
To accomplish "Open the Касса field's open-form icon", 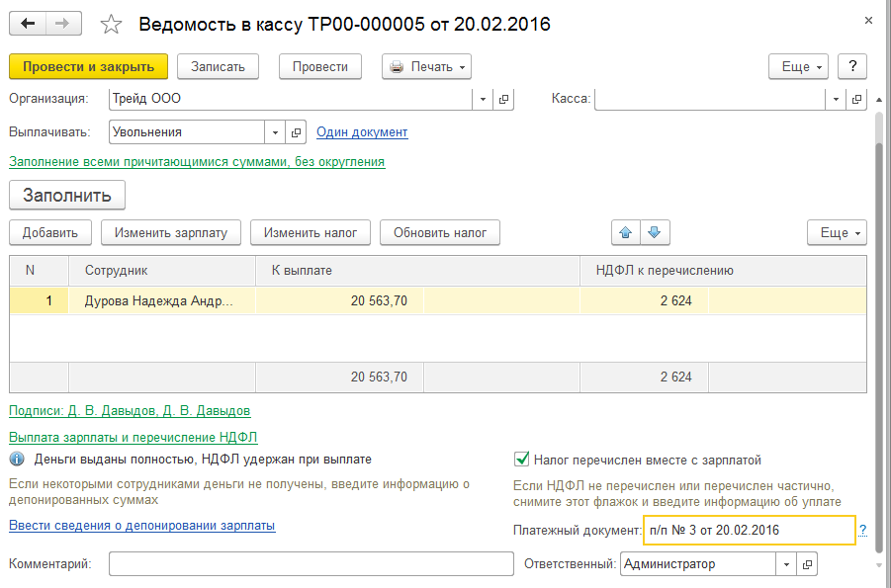I will click(856, 99).
